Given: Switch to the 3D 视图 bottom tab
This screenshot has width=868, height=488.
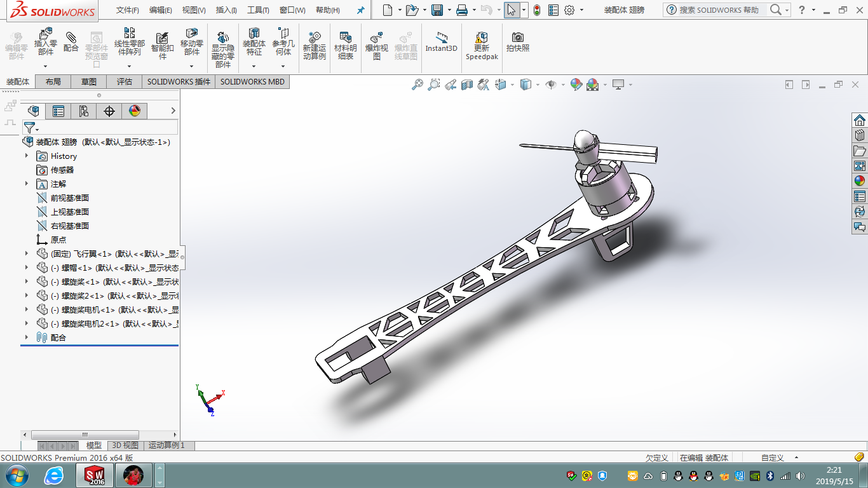Looking at the screenshot, I should [x=125, y=445].
